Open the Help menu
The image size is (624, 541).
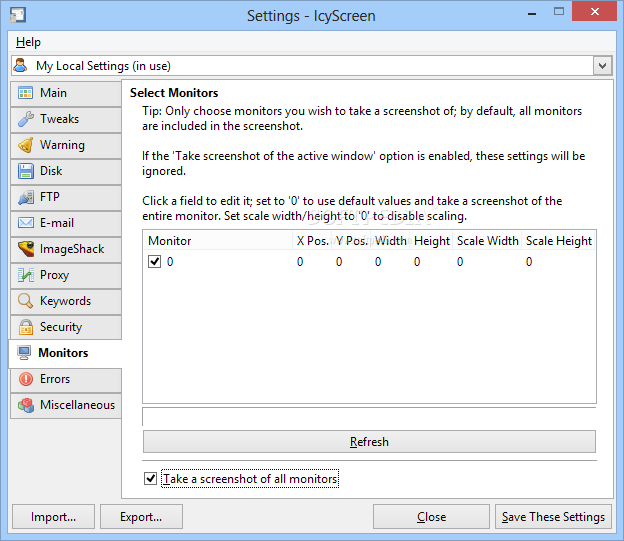pyautogui.click(x=28, y=42)
